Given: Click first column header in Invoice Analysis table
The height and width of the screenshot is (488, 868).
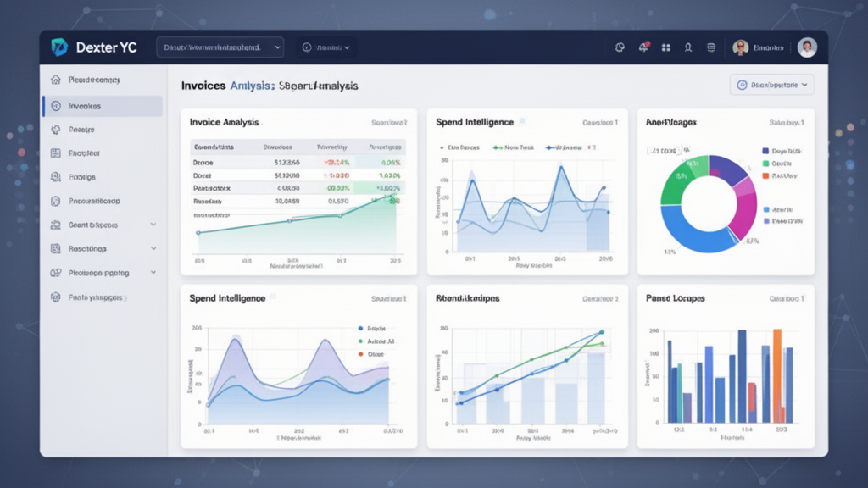Looking at the screenshot, I should (x=214, y=147).
